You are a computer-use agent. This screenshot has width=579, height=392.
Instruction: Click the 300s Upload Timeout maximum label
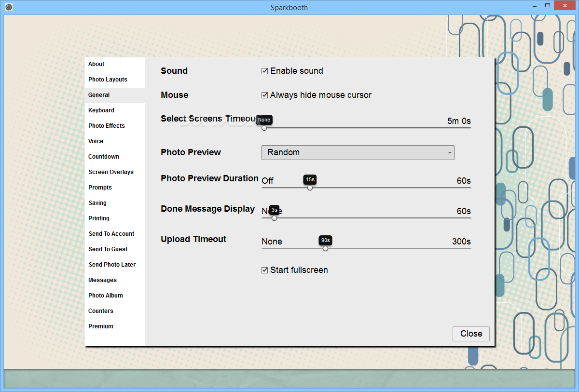[461, 242]
